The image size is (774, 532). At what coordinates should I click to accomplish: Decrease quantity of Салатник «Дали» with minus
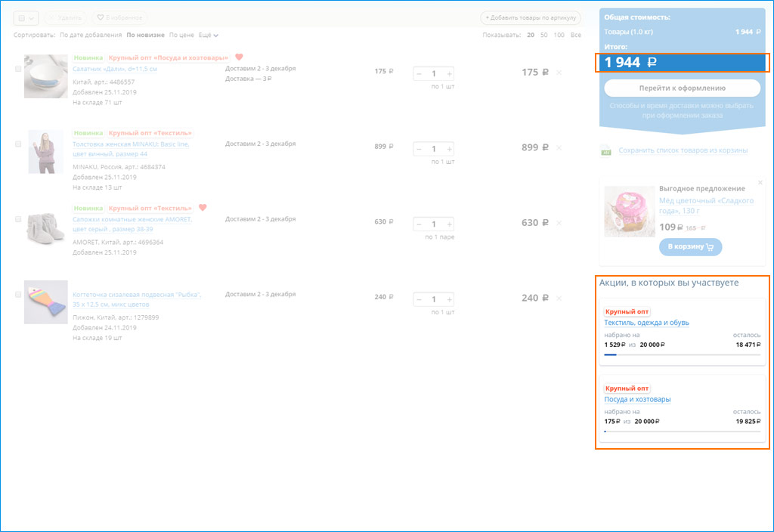[419, 74]
